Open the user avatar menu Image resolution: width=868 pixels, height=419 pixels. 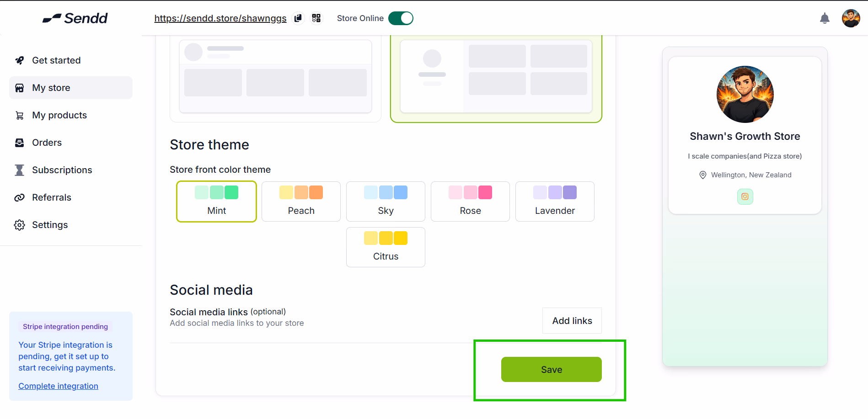point(851,18)
